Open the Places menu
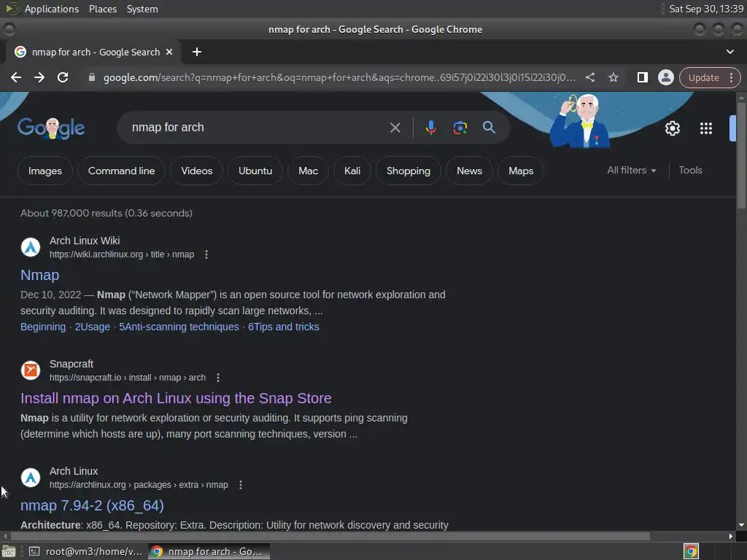Screen dimensions: 747x560 tap(102, 9)
